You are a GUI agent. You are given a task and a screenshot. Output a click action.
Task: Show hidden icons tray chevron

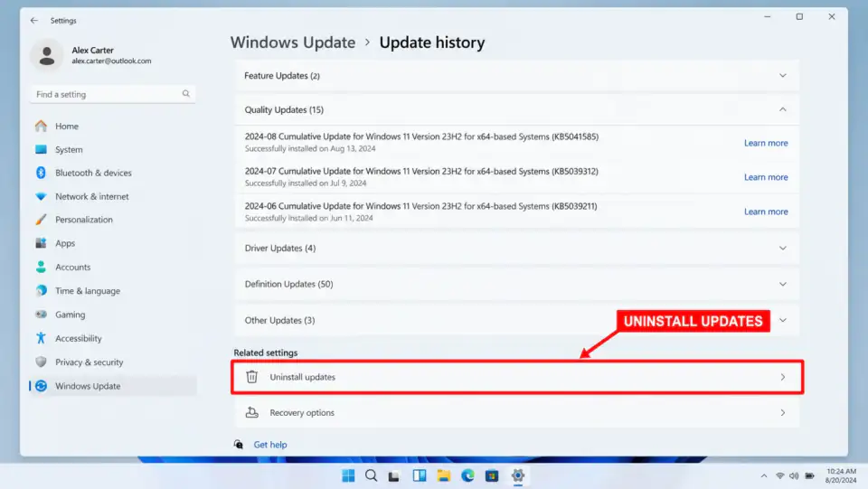click(764, 475)
